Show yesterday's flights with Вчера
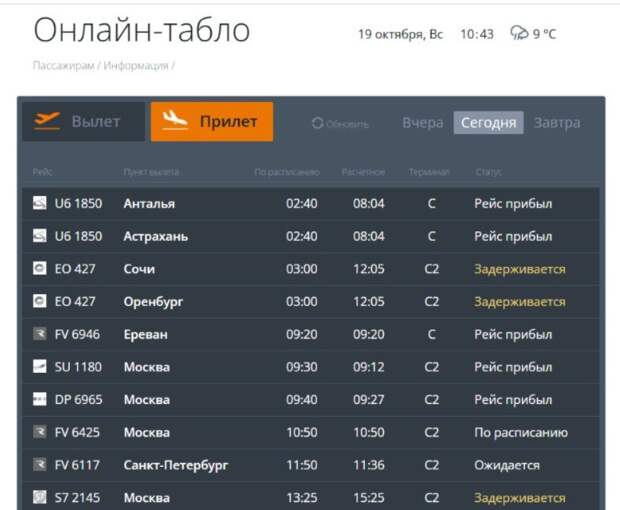620x510 pixels. click(422, 123)
